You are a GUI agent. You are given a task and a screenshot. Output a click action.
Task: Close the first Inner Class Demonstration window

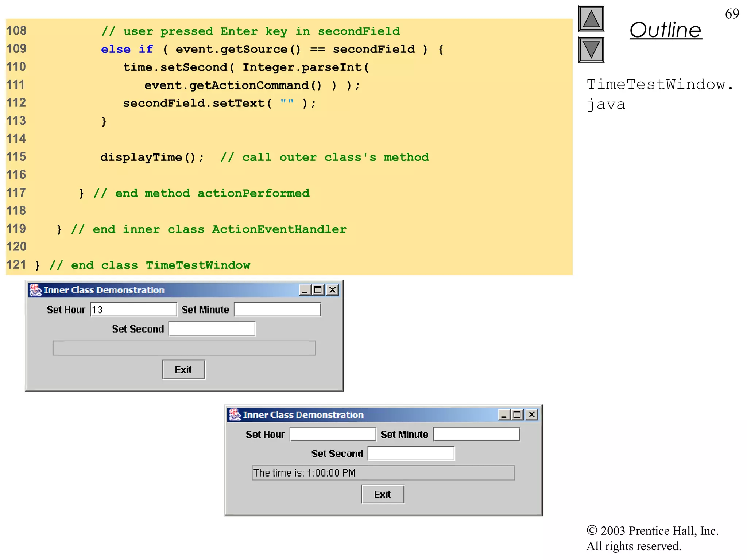(333, 290)
